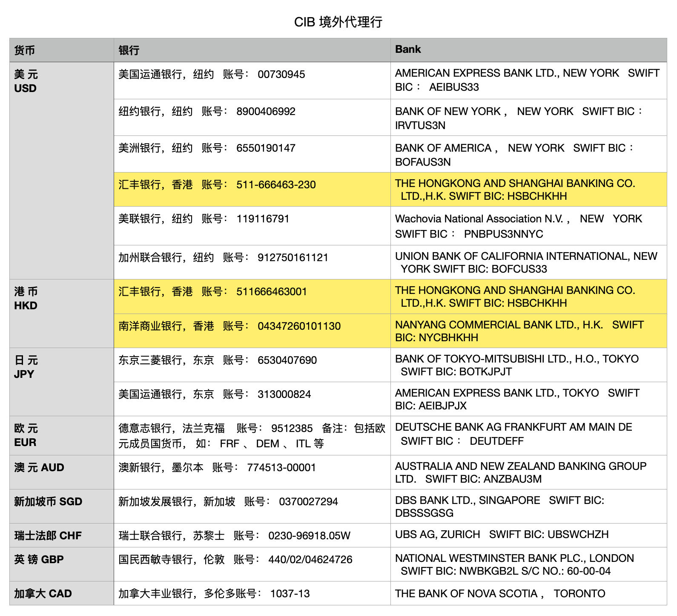Click the BANK OF NOVA SCOTIA TORONTO cell

click(528, 593)
